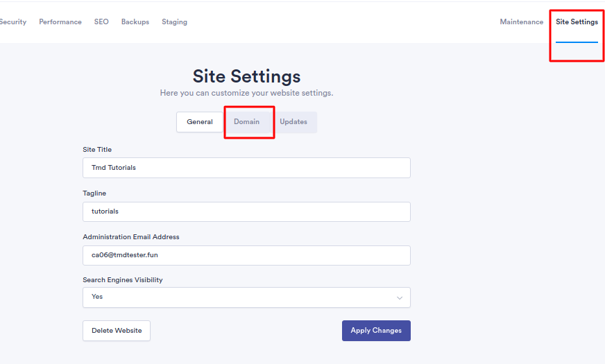Navigate to the SEO section
The height and width of the screenshot is (364, 605).
click(x=101, y=22)
